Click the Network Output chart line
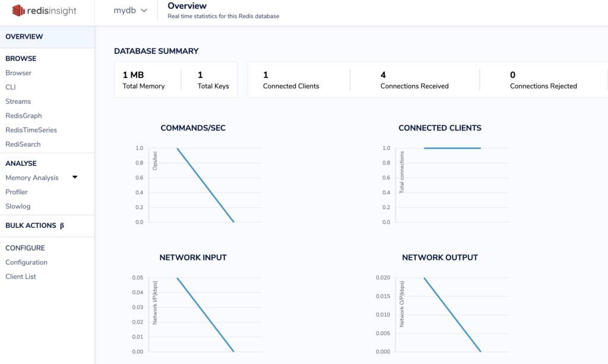This screenshot has height=364, width=608. (452, 315)
